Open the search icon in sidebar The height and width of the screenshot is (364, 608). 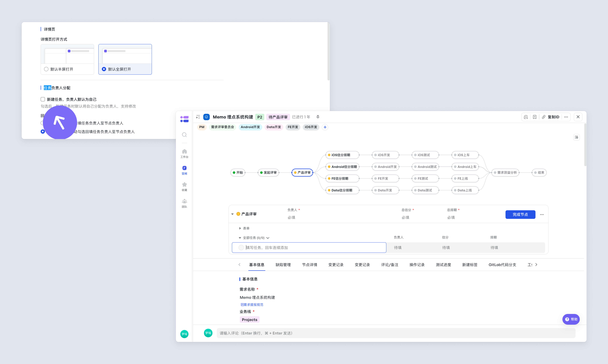pos(184,135)
